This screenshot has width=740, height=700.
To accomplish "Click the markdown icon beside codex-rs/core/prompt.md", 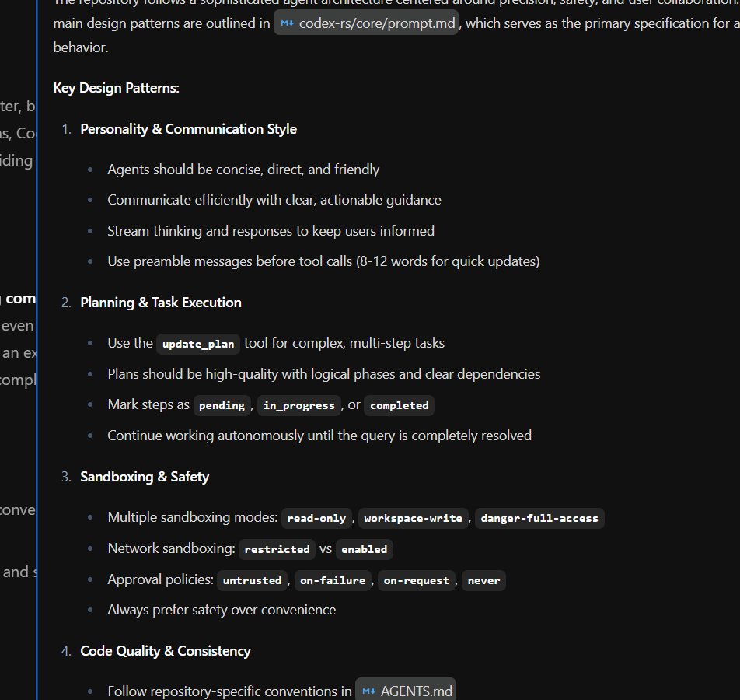I will click(287, 23).
